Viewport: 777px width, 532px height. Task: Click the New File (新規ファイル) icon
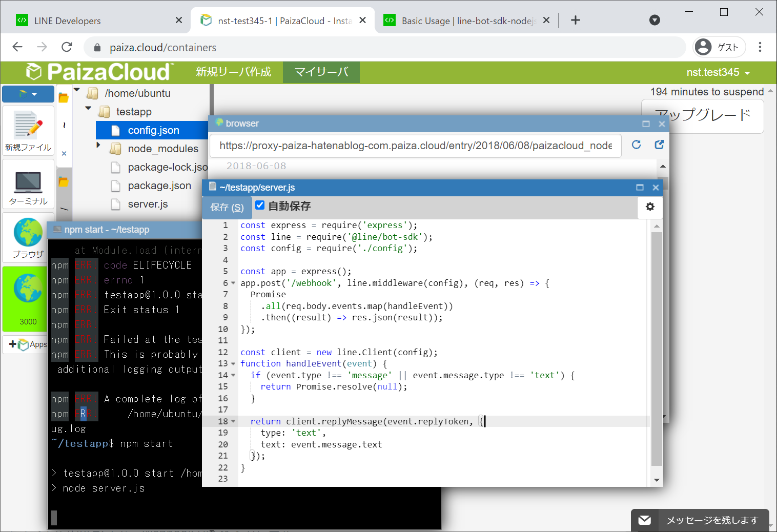click(x=28, y=131)
